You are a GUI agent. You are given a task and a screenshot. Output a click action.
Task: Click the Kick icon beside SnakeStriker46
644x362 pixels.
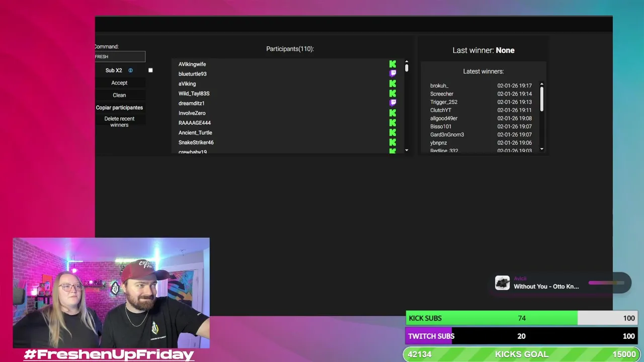coord(392,142)
